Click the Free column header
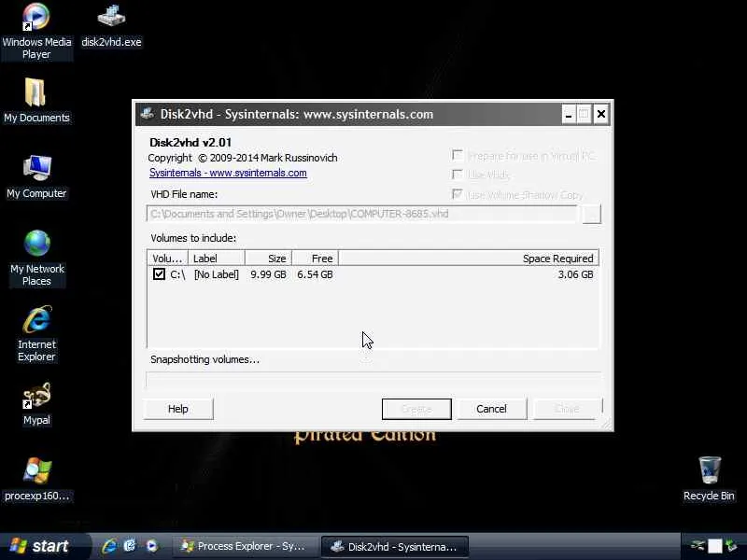The image size is (747, 560). click(x=315, y=259)
